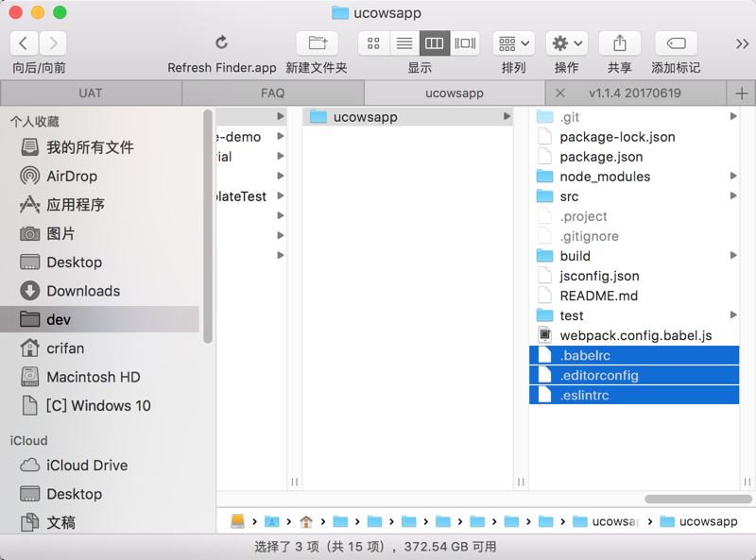This screenshot has height=560, width=756.
Task: Select package-lock.json file
Action: point(634,137)
